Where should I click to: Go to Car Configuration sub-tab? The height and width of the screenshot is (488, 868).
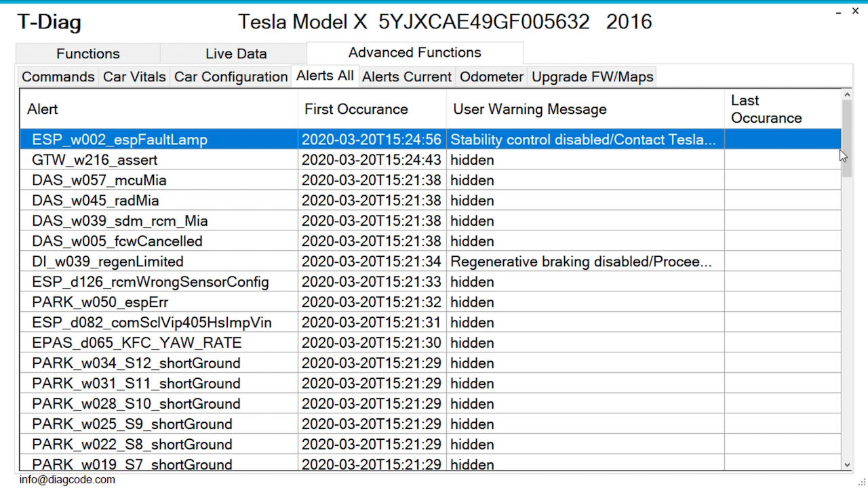(231, 77)
